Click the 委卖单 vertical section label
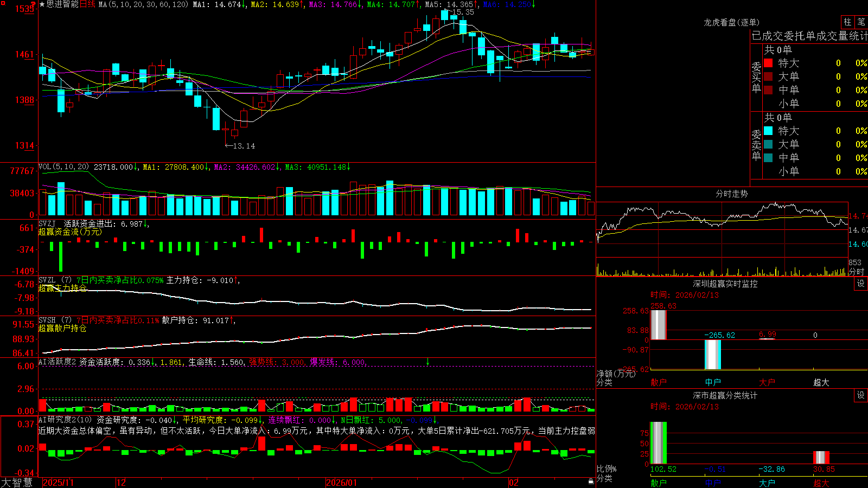Viewport: 868px width, 488px height. pyautogui.click(x=756, y=145)
